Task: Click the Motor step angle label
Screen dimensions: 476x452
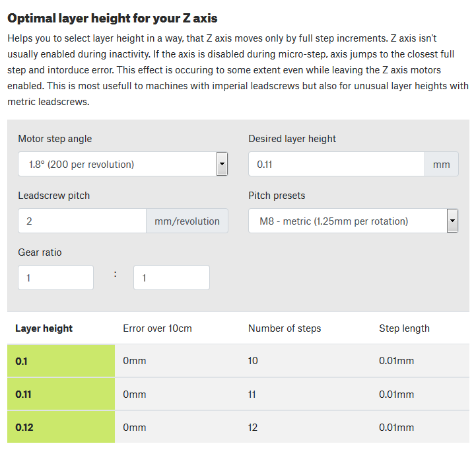Action: pos(55,139)
